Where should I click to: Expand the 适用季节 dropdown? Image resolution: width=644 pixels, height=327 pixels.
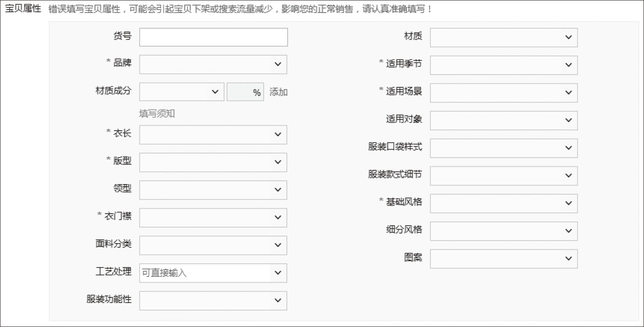coord(504,65)
